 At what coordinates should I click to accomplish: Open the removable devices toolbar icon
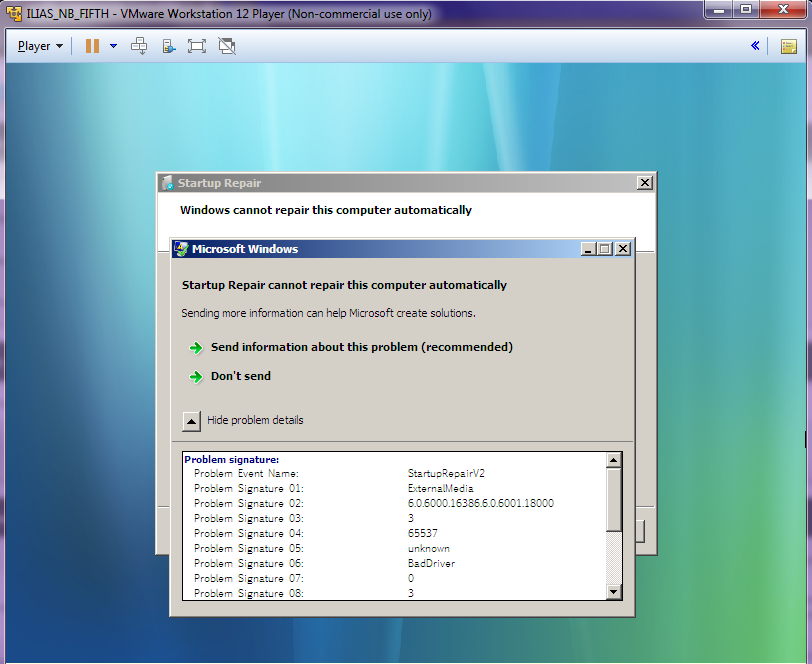click(169, 46)
